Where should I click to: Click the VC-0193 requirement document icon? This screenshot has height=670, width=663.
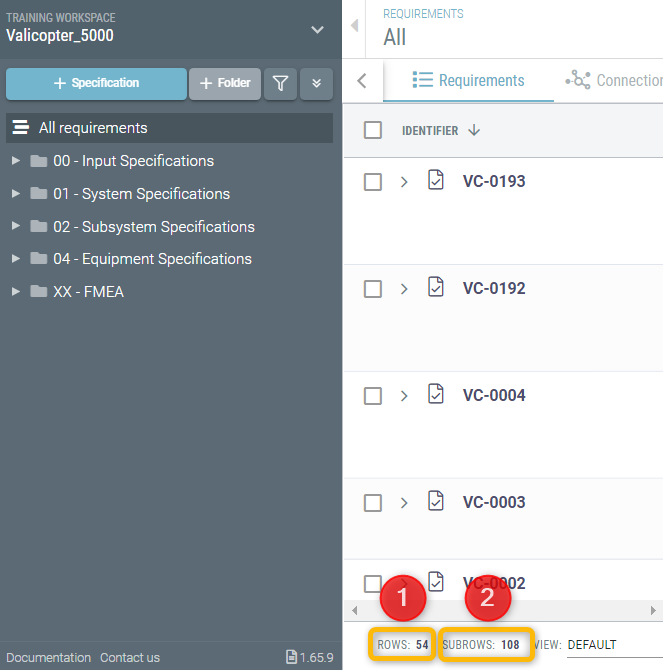[x=436, y=180]
